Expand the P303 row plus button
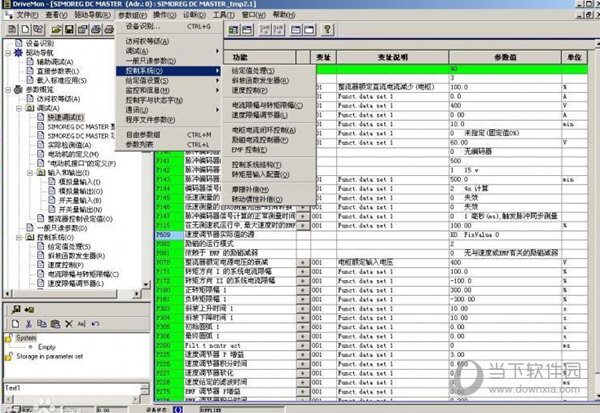Viewport: 600px width, 413px height. (x=303, y=309)
